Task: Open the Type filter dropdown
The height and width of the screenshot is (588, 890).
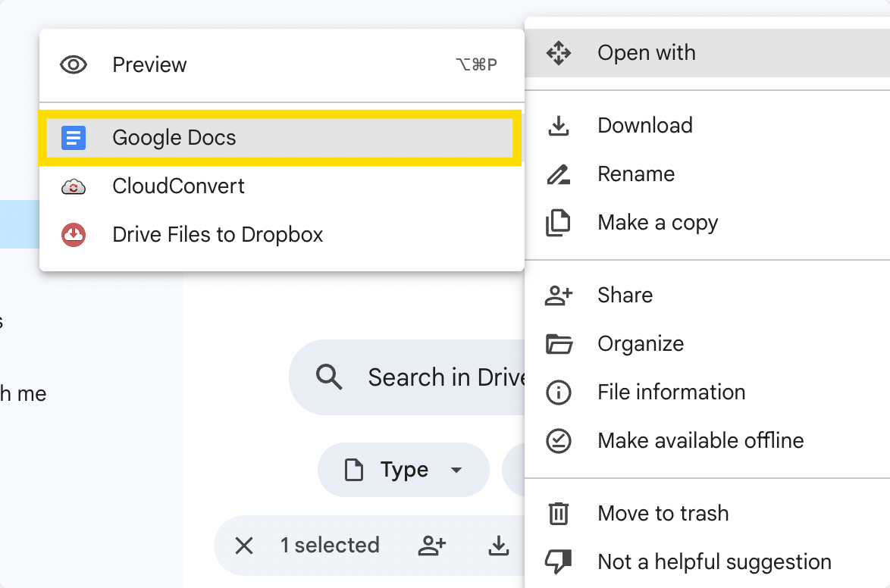Action: [x=403, y=470]
